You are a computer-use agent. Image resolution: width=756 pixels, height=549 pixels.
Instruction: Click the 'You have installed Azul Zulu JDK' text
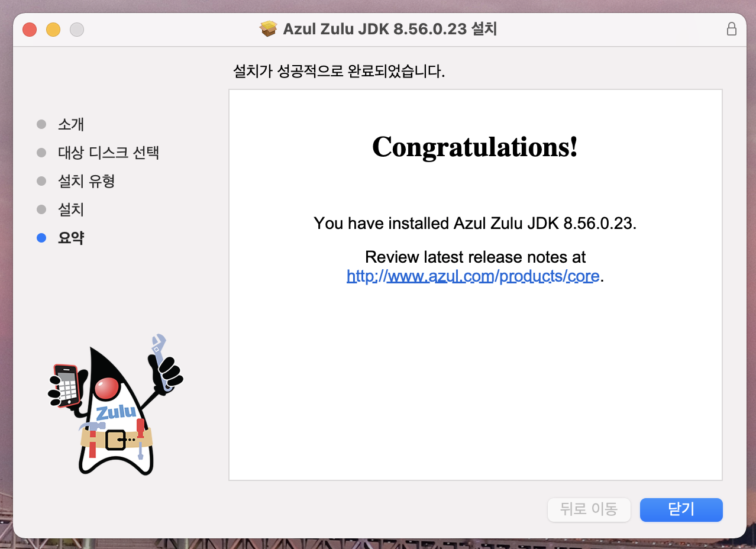coord(475,224)
